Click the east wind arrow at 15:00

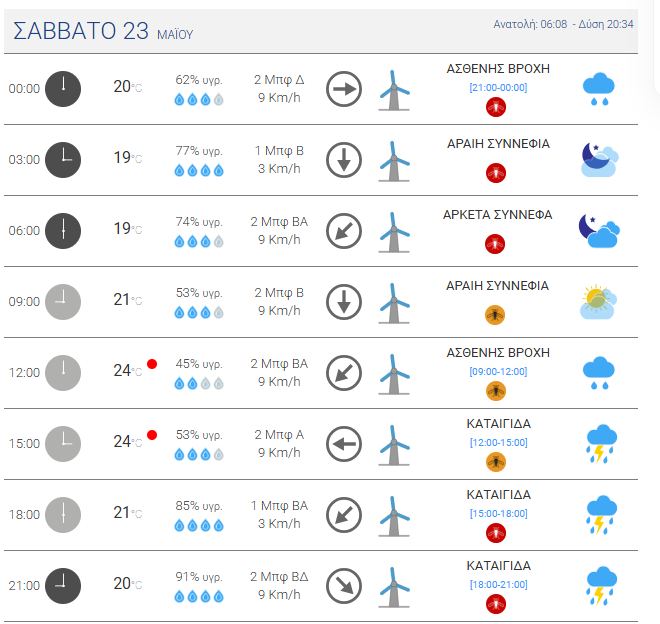coord(344,444)
